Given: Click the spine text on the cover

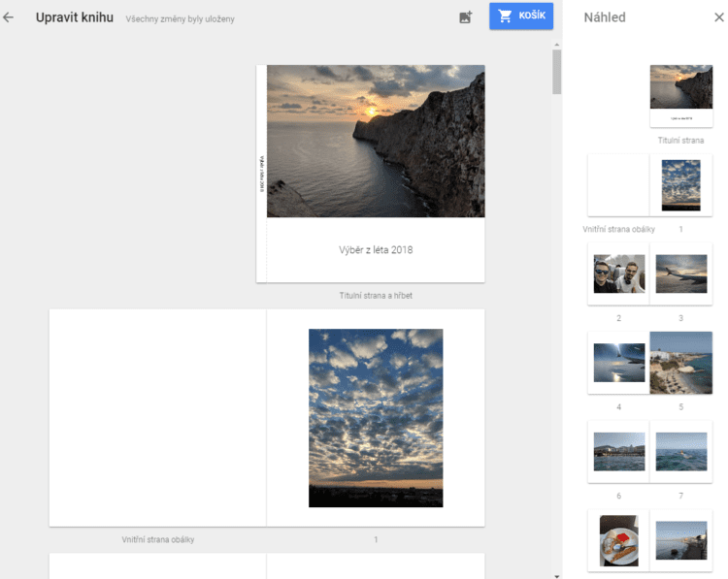Looking at the screenshot, I should click(x=262, y=174).
